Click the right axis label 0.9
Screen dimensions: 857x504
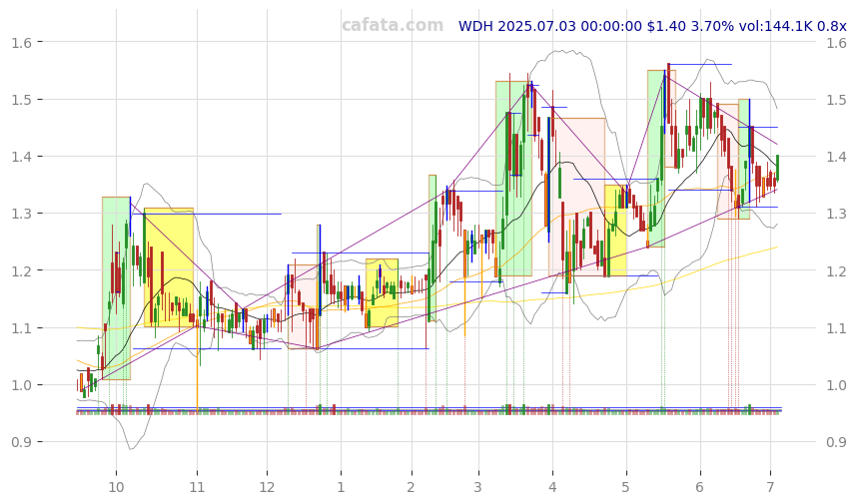click(836, 442)
